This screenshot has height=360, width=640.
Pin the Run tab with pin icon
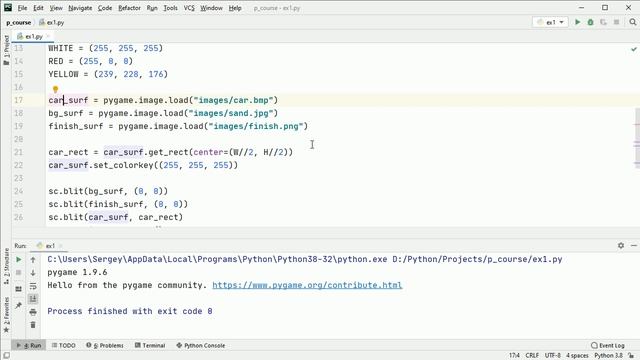pos(18,305)
